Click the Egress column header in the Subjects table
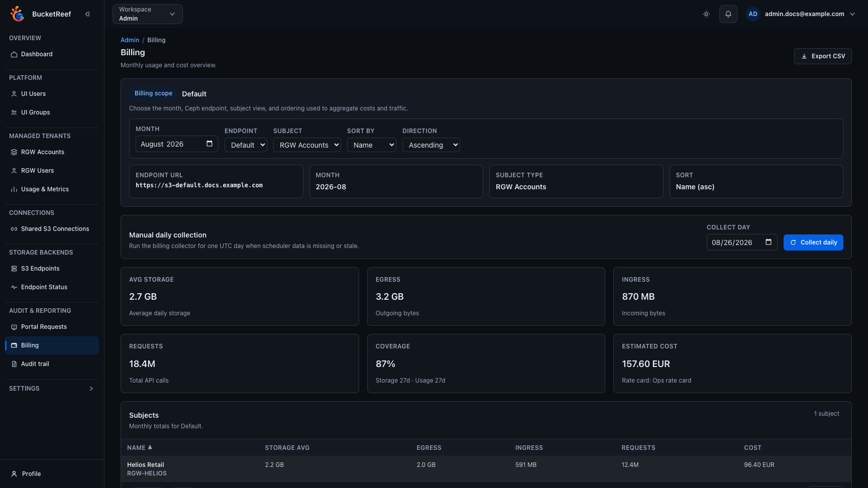The image size is (868, 488). [x=429, y=448]
